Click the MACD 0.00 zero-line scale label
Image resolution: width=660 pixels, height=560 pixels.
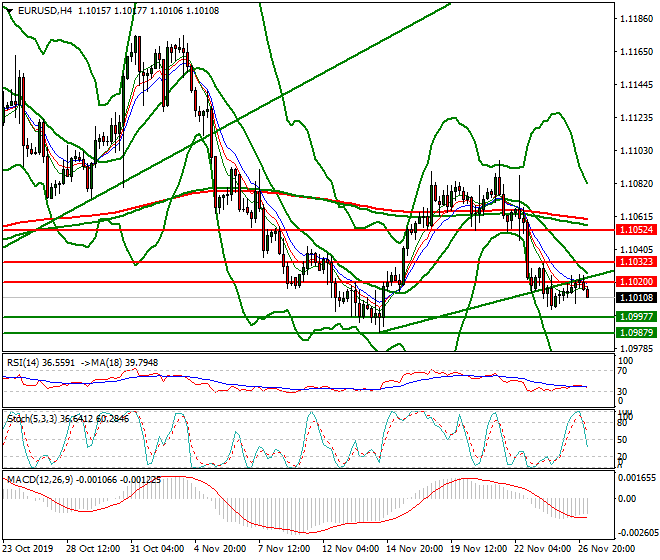(627, 499)
